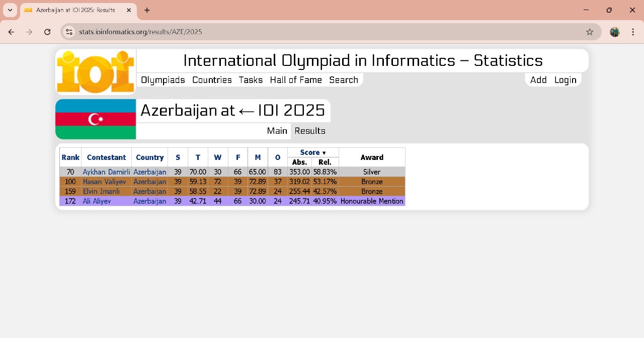Open the Search menu item

pos(344,80)
